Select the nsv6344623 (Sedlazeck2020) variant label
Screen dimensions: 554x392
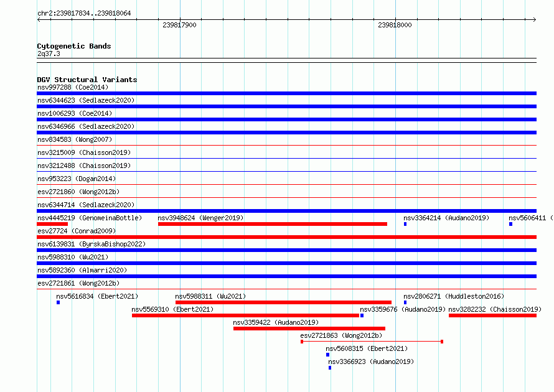pyautogui.click(x=86, y=100)
